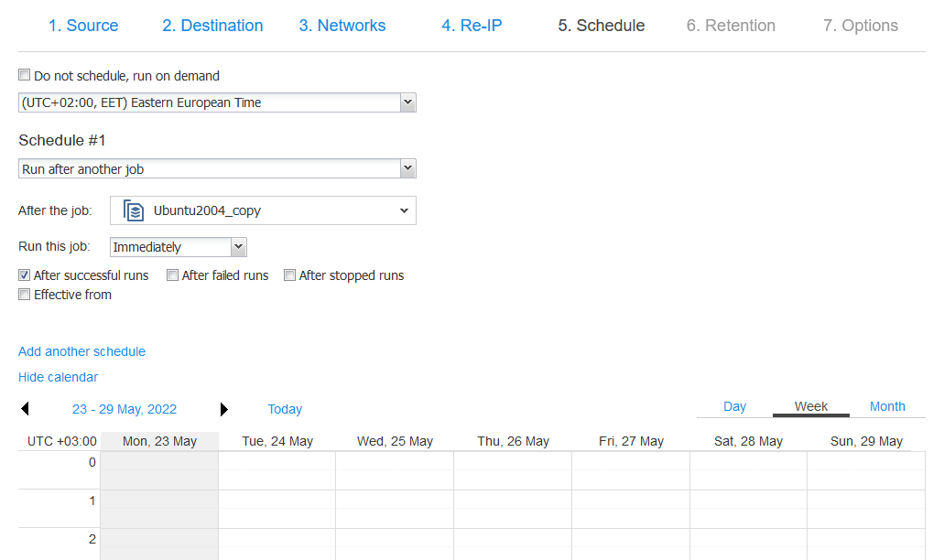
Task: Check 'After failed runs' option
Action: (173, 275)
